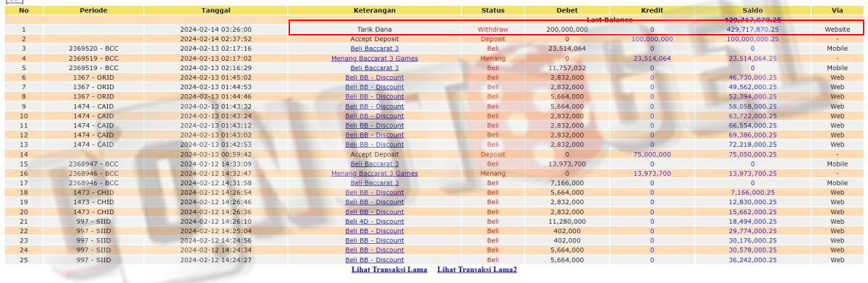Open Menang Baccarat 3 Games in row 16
The width and height of the screenshot is (868, 283).
point(374,173)
